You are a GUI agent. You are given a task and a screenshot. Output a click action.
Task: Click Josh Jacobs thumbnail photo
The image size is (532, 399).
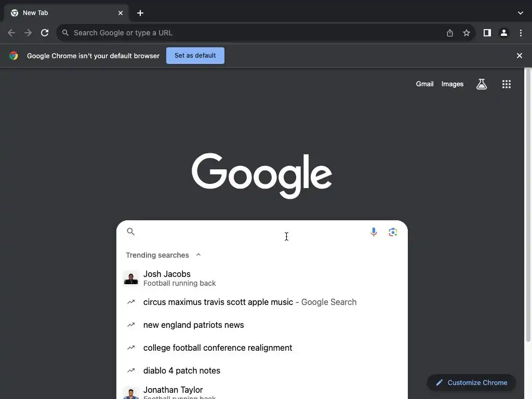coord(131,278)
